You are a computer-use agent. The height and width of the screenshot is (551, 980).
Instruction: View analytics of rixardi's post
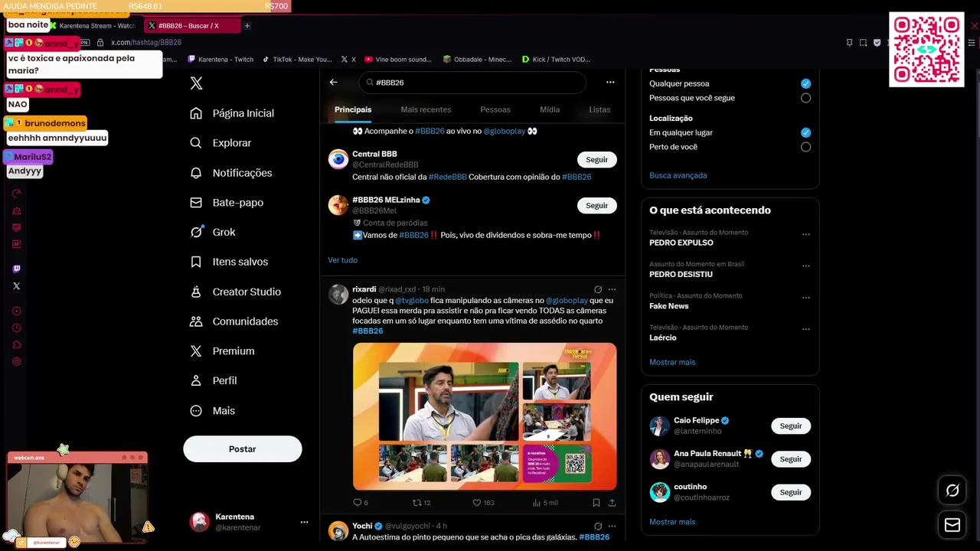[x=544, y=503]
